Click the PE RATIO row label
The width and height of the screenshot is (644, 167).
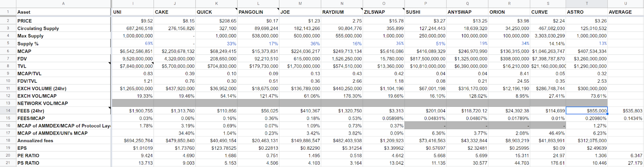[63, 155]
